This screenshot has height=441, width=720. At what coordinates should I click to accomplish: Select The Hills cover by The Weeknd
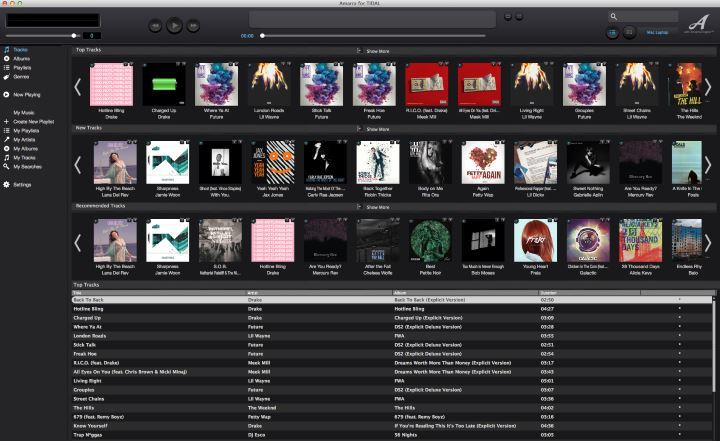click(x=687, y=85)
